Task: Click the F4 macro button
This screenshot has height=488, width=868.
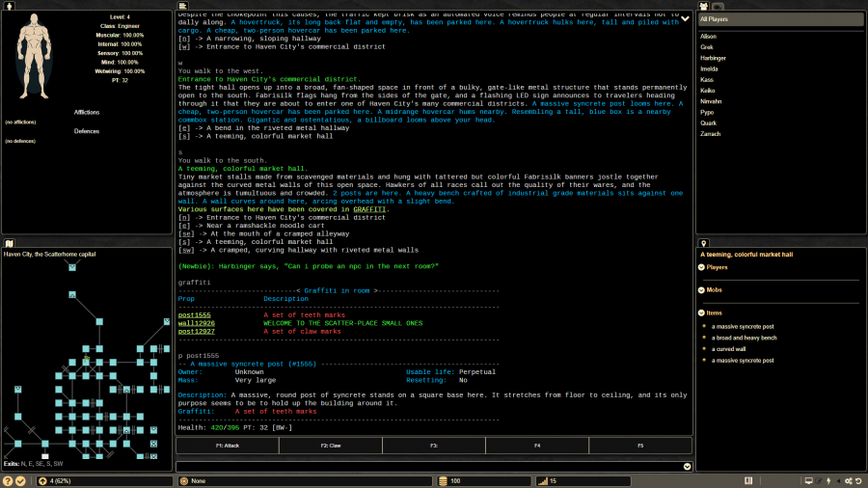Action: pos(537,446)
